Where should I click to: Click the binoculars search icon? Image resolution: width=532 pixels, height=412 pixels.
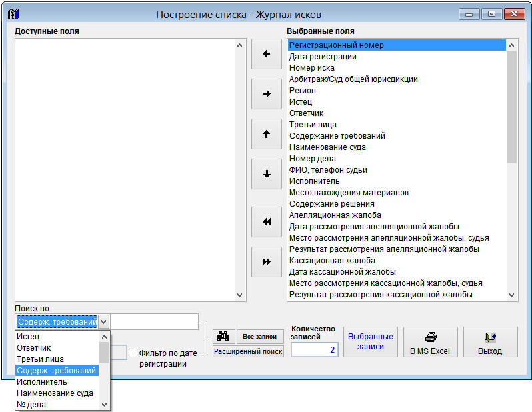coord(223,336)
